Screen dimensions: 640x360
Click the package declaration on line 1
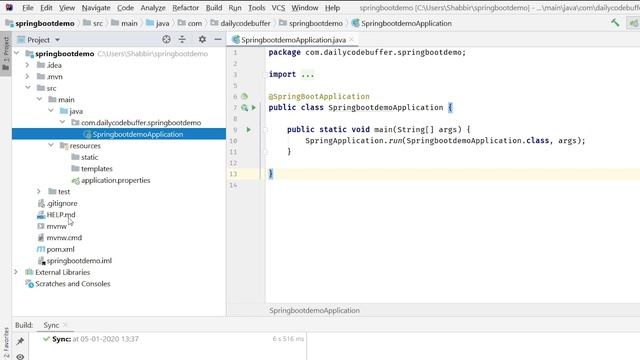[x=367, y=53]
